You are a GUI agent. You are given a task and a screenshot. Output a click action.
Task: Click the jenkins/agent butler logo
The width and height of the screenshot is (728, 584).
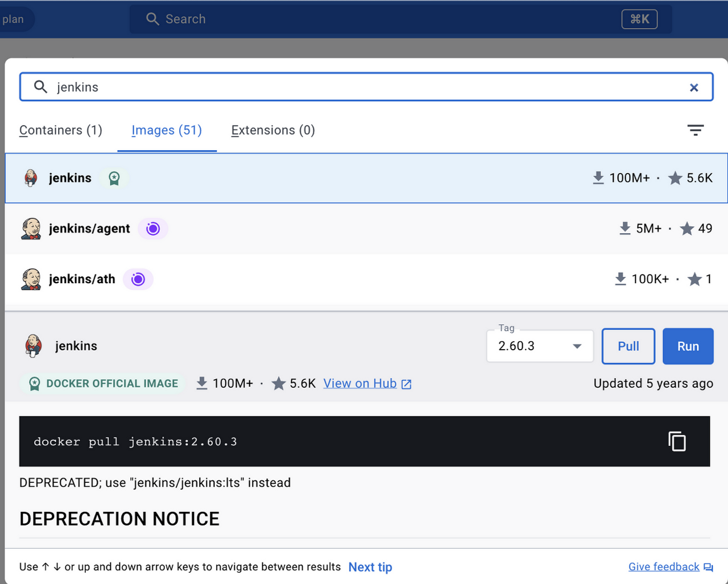31,229
